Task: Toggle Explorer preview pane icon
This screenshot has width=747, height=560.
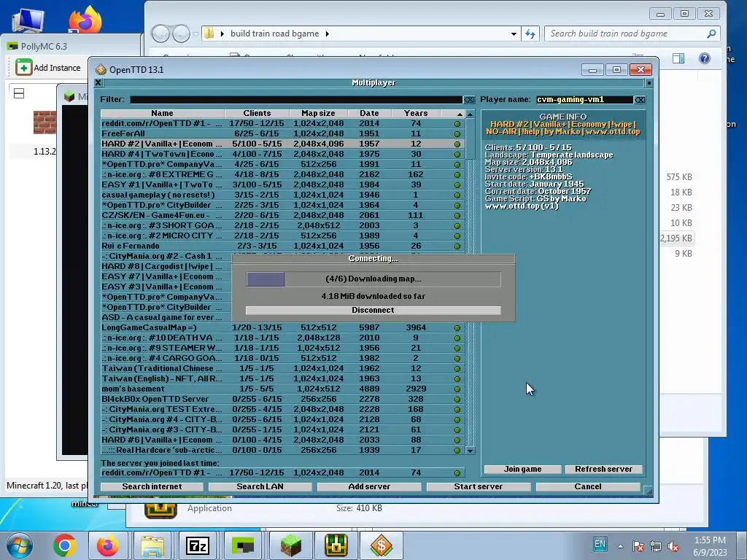Action: [678, 58]
